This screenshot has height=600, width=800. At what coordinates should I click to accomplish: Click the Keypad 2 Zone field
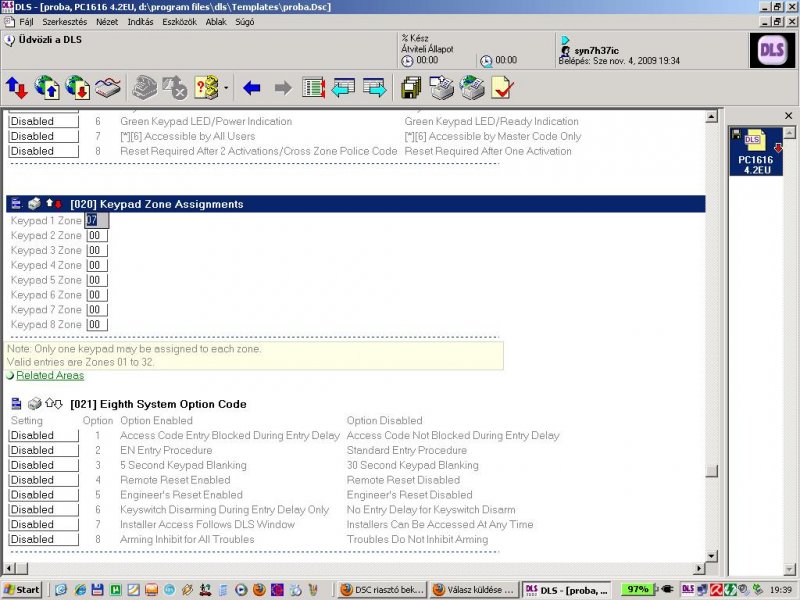click(96, 235)
